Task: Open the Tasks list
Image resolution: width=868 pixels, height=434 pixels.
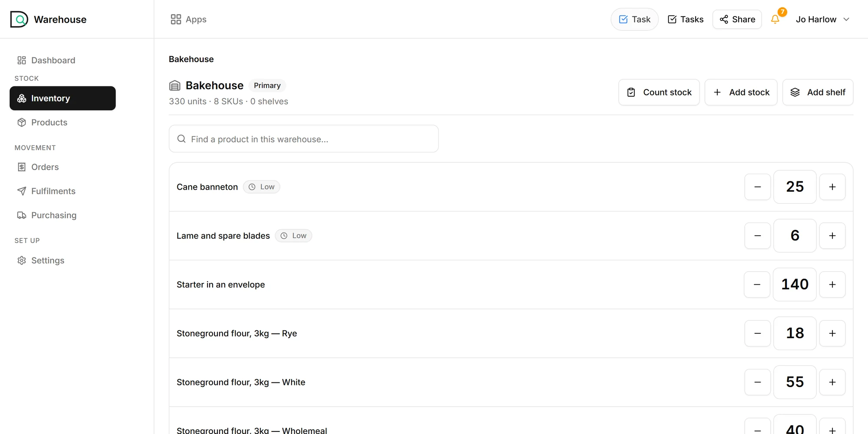Action: (686, 19)
